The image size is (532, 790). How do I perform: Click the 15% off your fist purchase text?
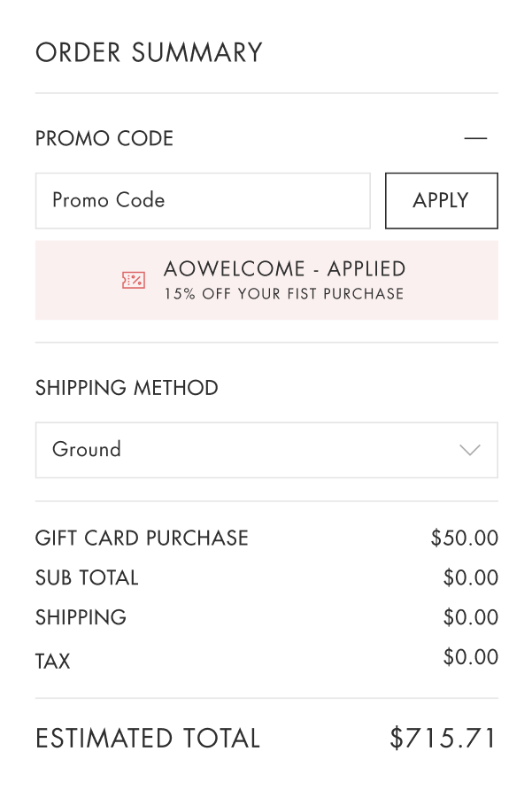coord(283,294)
